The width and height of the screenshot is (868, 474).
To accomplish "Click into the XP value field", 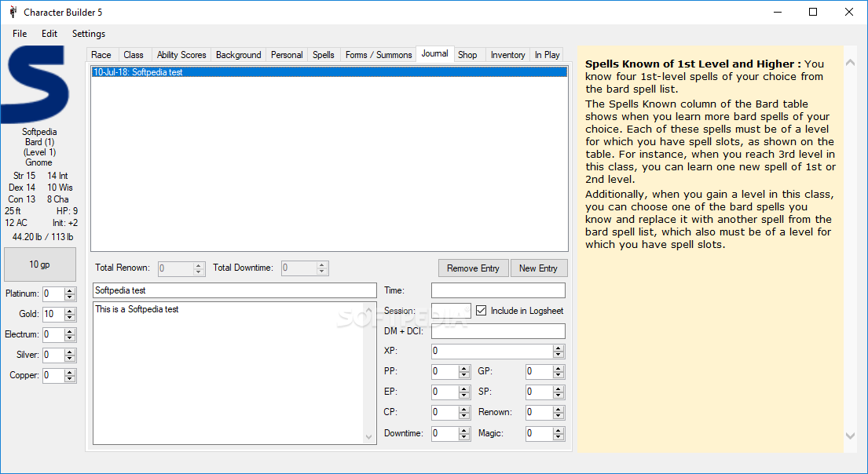I will click(x=492, y=352).
